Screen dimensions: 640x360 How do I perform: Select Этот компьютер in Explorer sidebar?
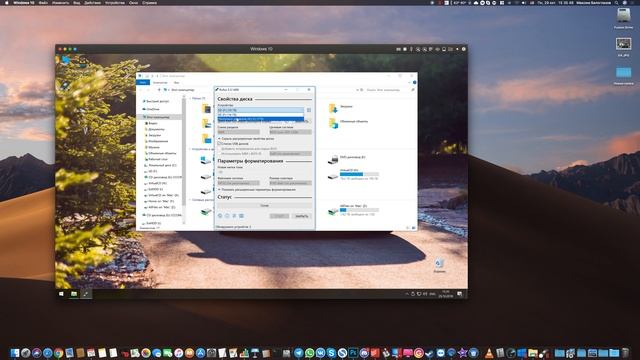pos(158,117)
